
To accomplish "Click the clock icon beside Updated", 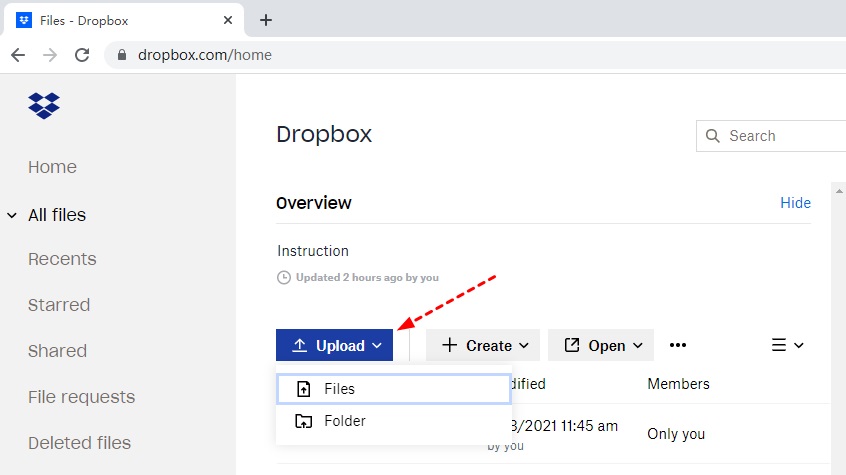I will tap(284, 277).
